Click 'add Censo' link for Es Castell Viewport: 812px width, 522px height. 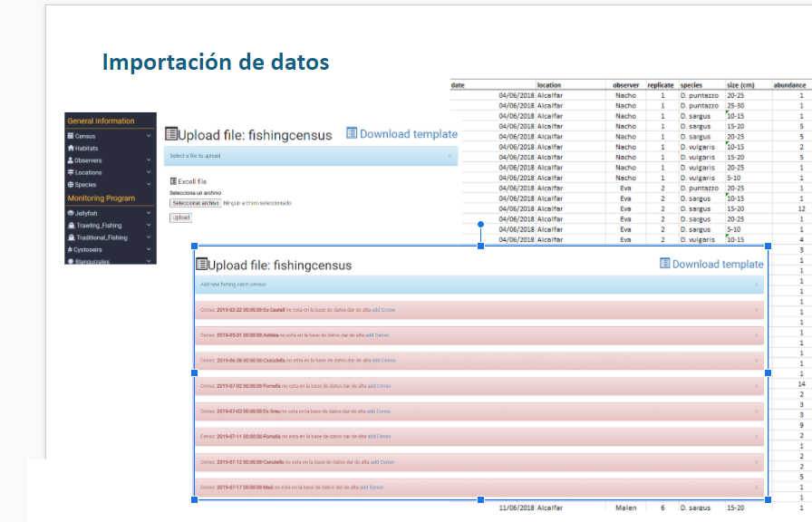tap(383, 310)
